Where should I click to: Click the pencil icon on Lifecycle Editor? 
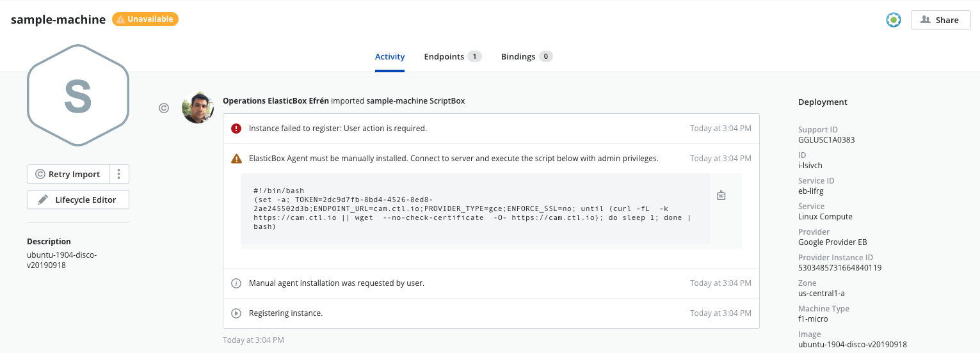tap(43, 200)
